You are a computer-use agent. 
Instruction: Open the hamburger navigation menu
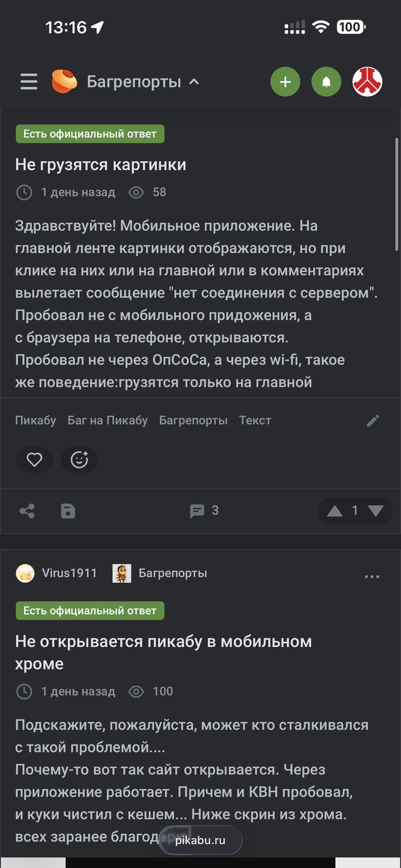click(x=28, y=81)
